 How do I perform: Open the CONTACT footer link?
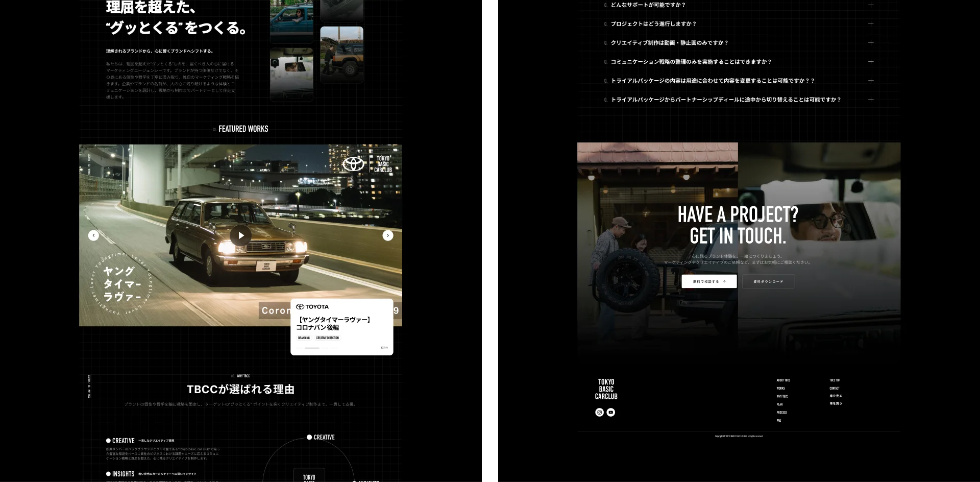(835, 389)
